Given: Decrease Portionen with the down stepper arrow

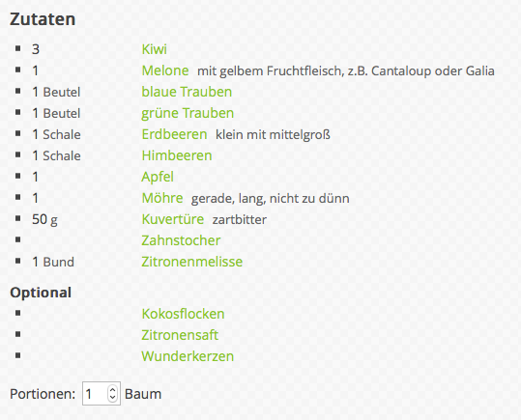Looking at the screenshot, I should 113,397.
